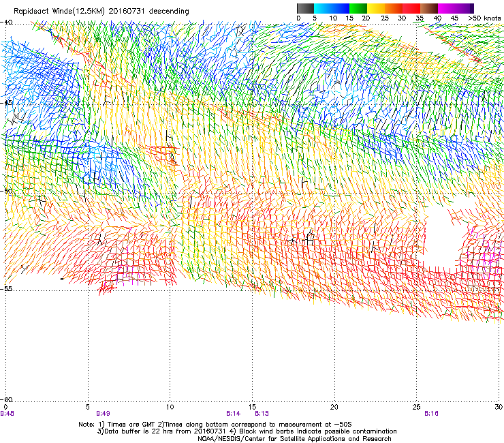The image size is (504, 443).
Task: Click the '-60' latitude axis label
Action: (x=6, y=399)
